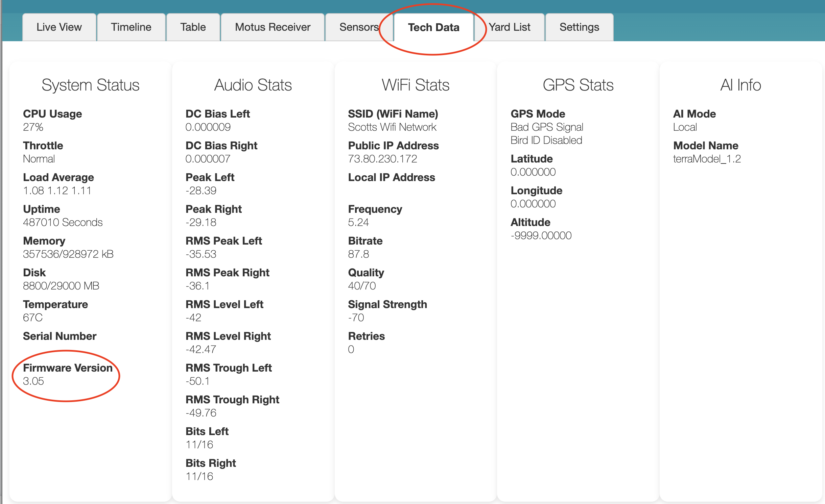Select WiFi Frequency value 5.24
Screen dimensions: 825x504
coord(358,222)
